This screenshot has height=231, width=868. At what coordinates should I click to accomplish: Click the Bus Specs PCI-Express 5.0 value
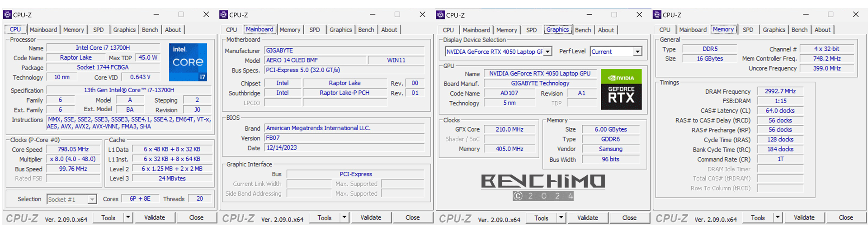pos(344,70)
